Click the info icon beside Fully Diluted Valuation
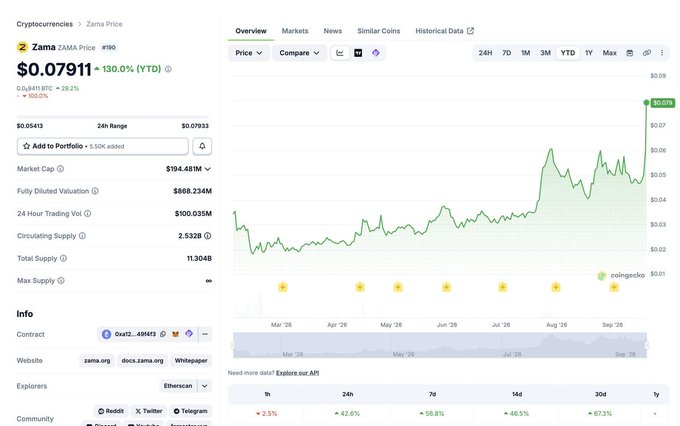Image resolution: width=680 pixels, height=426 pixels. [95, 191]
